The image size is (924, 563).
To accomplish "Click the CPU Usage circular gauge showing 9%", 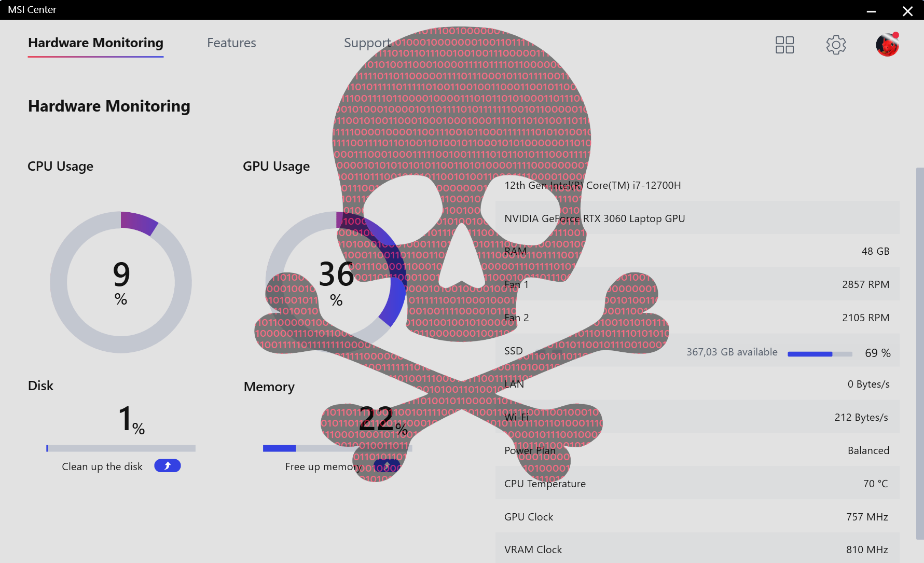I will click(x=121, y=282).
